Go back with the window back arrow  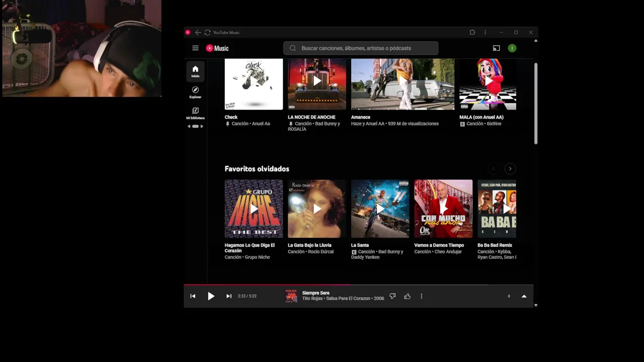pos(198,32)
